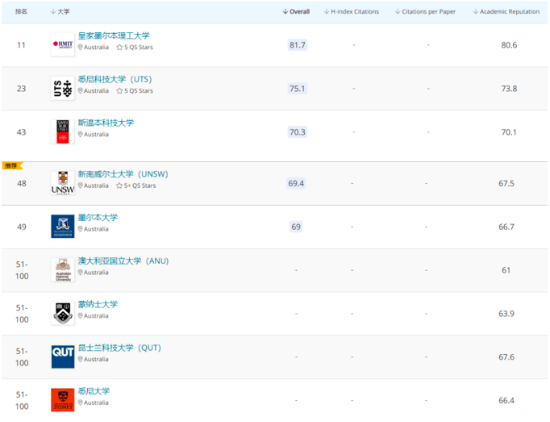Open the Monash shield logo

click(x=62, y=313)
